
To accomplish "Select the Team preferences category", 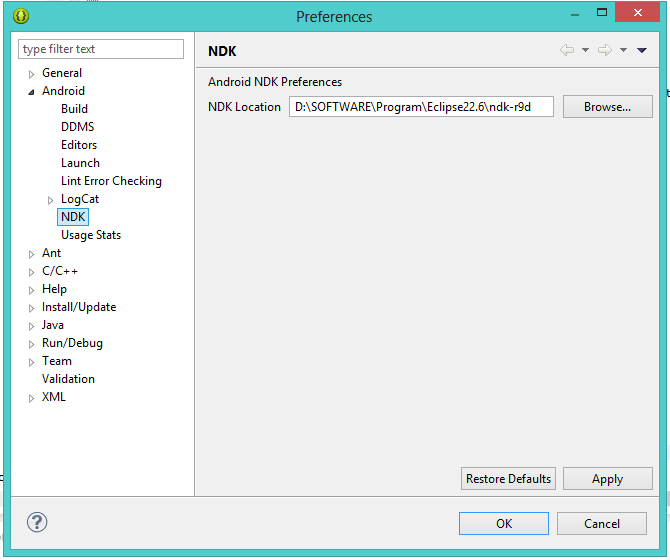I will [x=56, y=361].
